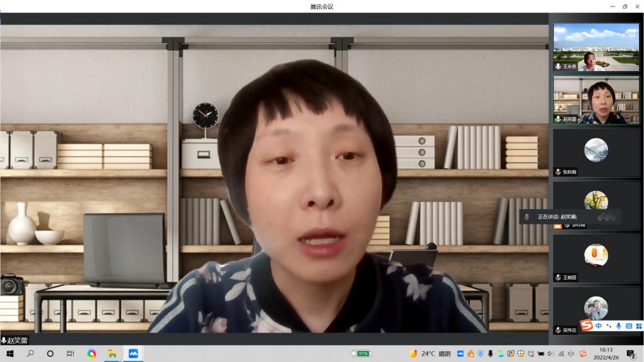Select participant 王永贵 video thumbnail
The width and height of the screenshot is (644, 362).
pyautogui.click(x=596, y=48)
